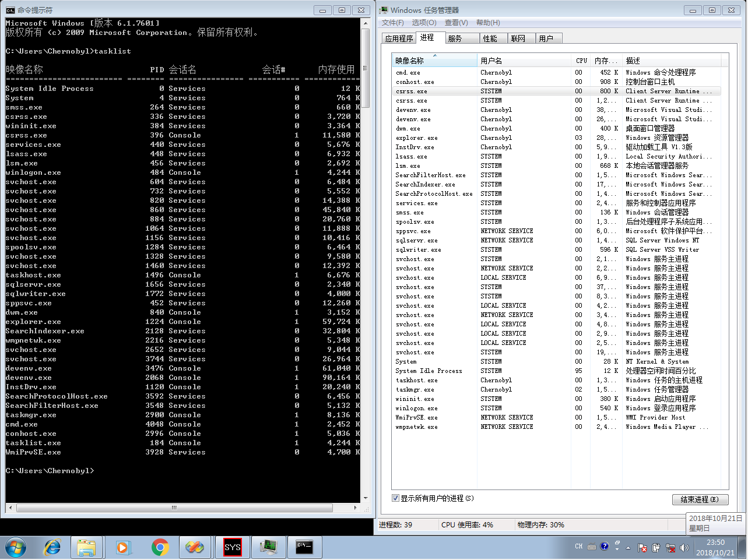748x560 pixels.
Task: Launch Google Chrome from the taskbar
Action: coord(160,548)
